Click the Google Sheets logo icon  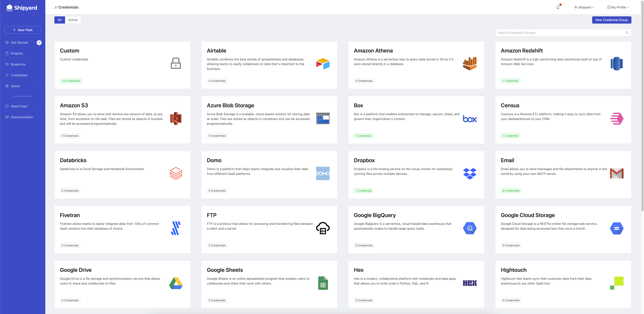tap(323, 283)
